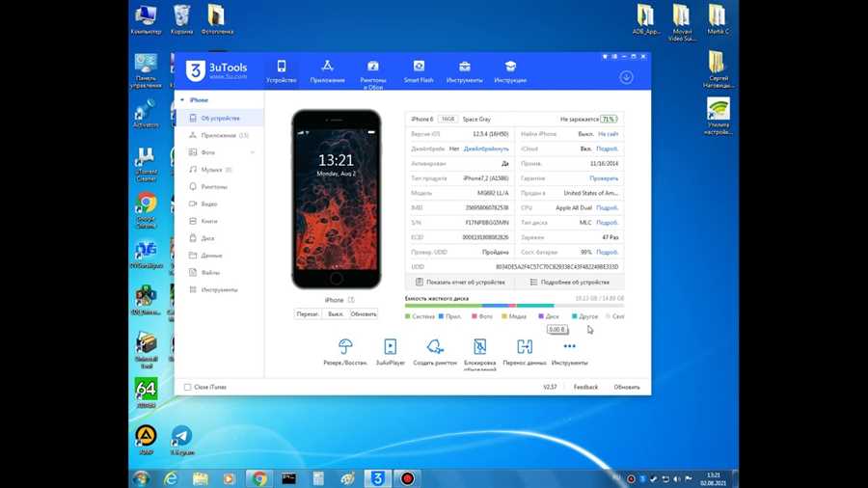Viewport: 868px width, 488px height.
Task: Click the 3uTools logo
Action: tap(216, 70)
